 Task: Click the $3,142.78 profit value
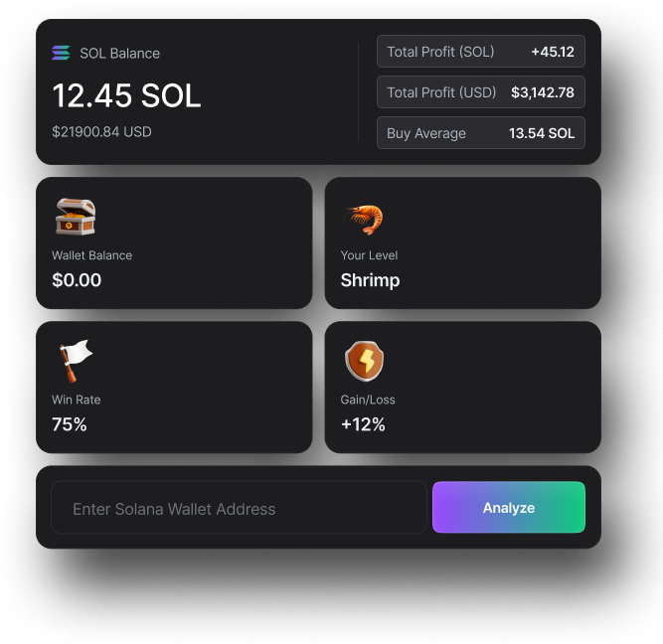(x=543, y=92)
